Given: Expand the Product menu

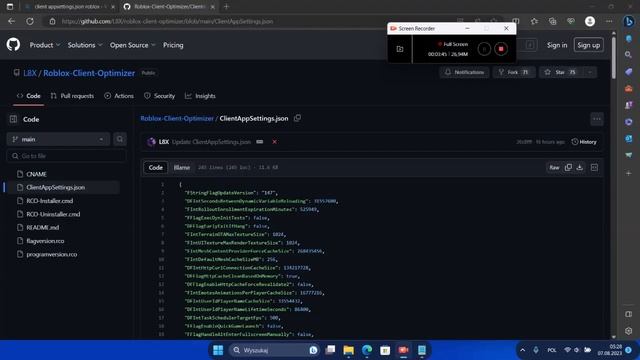Looking at the screenshot, I should click(44, 45).
